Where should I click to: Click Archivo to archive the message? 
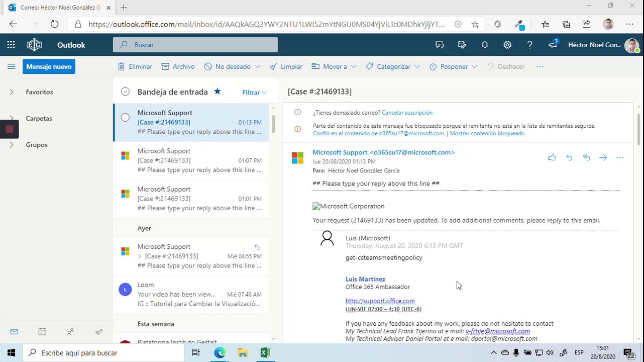tap(178, 66)
